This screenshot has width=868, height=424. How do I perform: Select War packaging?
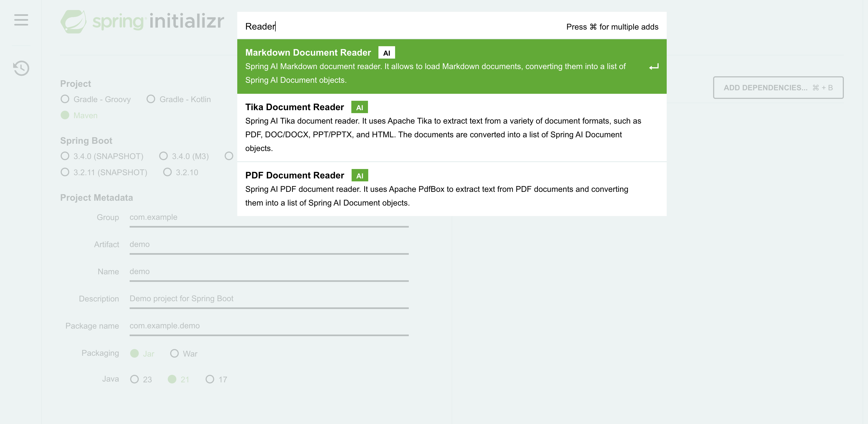[184, 354]
